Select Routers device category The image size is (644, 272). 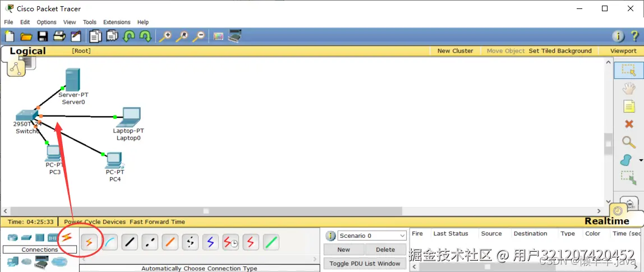pyautogui.click(x=13, y=237)
